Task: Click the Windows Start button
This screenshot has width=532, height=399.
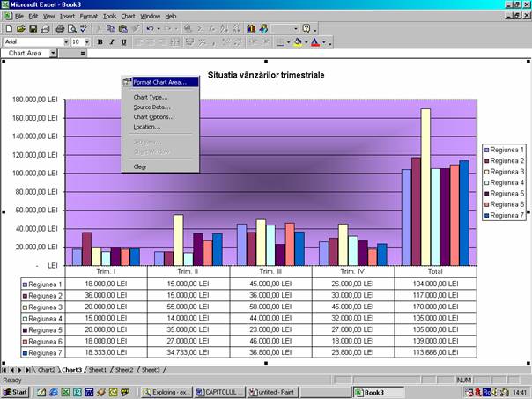Action: point(15,391)
